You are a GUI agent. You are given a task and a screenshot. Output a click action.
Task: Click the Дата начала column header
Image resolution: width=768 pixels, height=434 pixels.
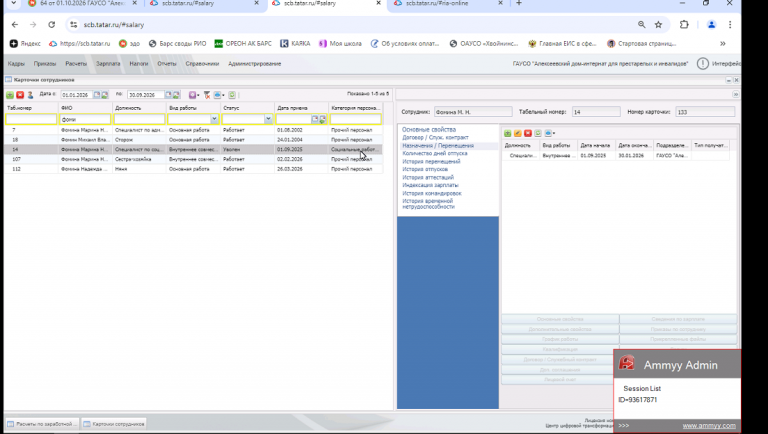[596, 145]
